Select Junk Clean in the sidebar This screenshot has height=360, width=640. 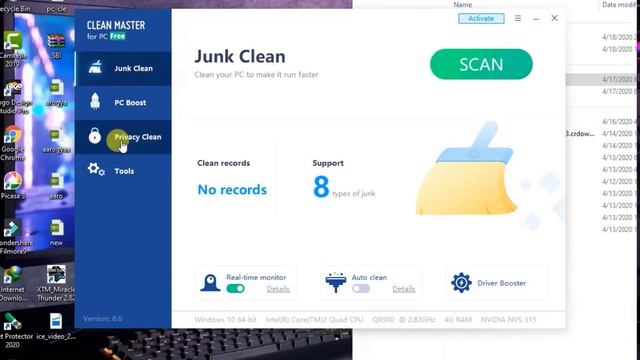[x=123, y=68]
